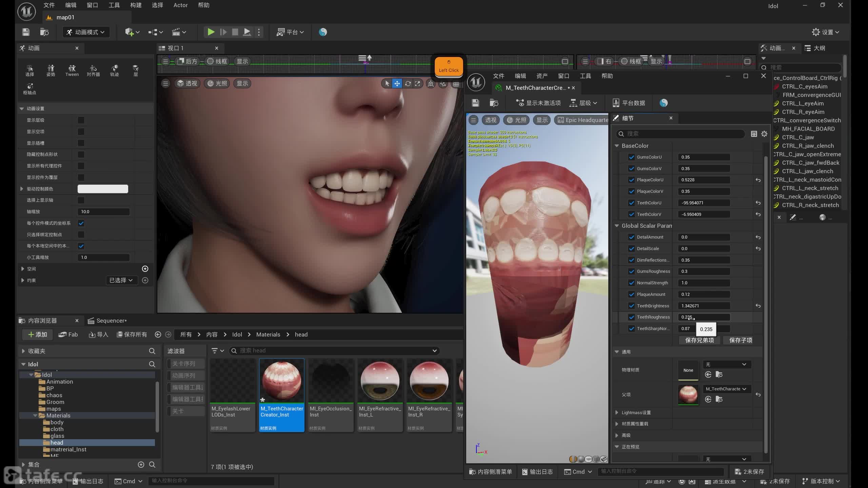868x488 pixels.
Task: Open the 资产 menu in material editor
Action: coord(542,76)
